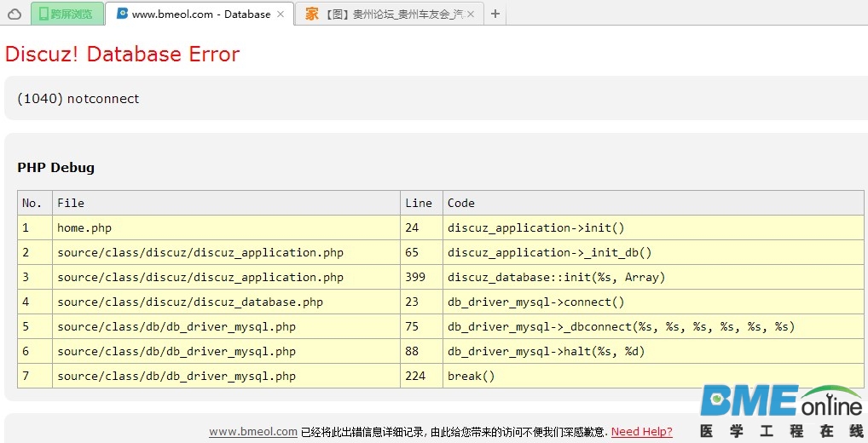This screenshot has height=443, width=868.
Task: Select break() code cell
Action: click(x=653, y=376)
